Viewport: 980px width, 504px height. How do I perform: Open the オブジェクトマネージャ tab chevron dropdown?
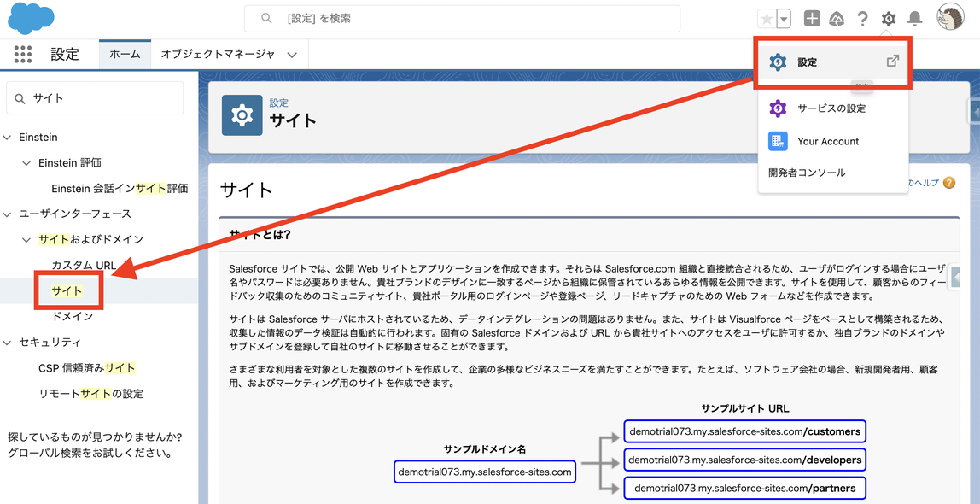(291, 55)
